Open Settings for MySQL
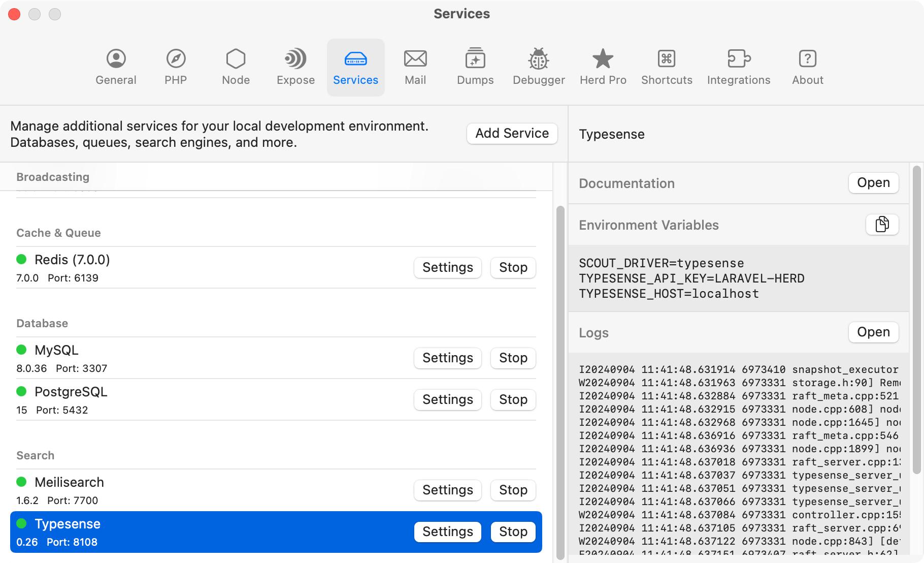This screenshot has width=924, height=563. click(447, 358)
